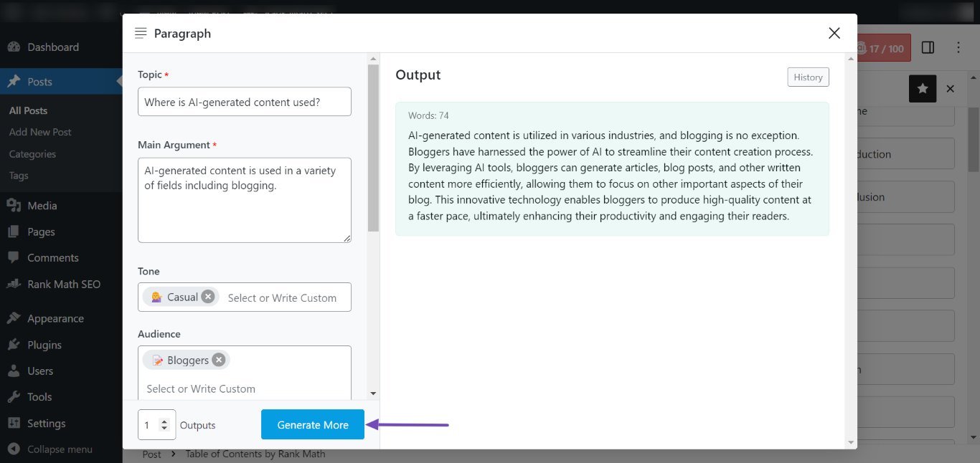Open Add New Post submenu link
The width and height of the screenshot is (980, 463).
(40, 132)
